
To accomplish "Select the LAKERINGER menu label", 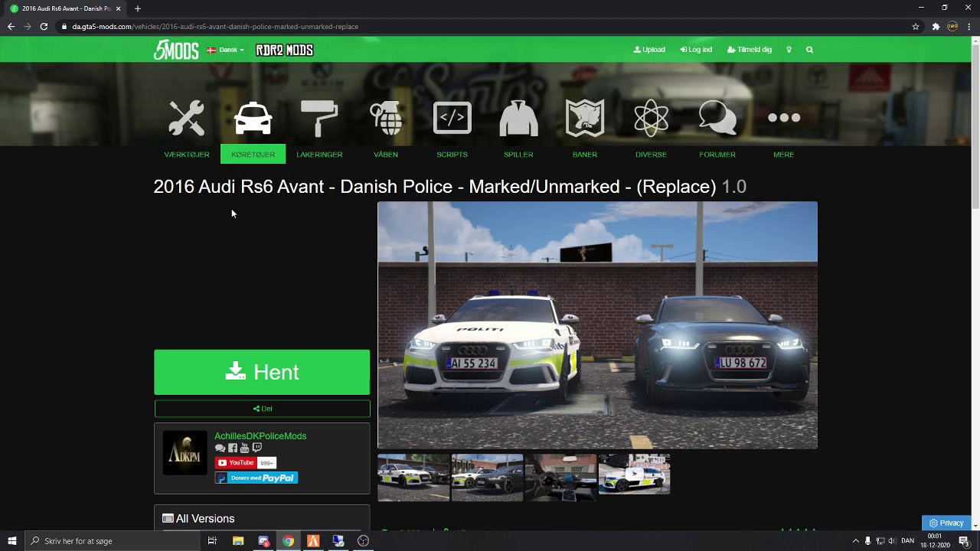I will pos(319,155).
